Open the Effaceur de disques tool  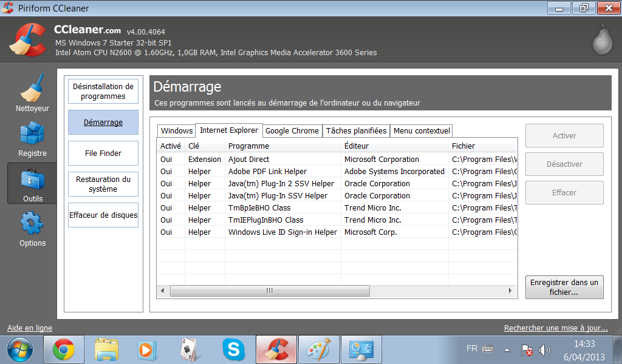tap(103, 215)
